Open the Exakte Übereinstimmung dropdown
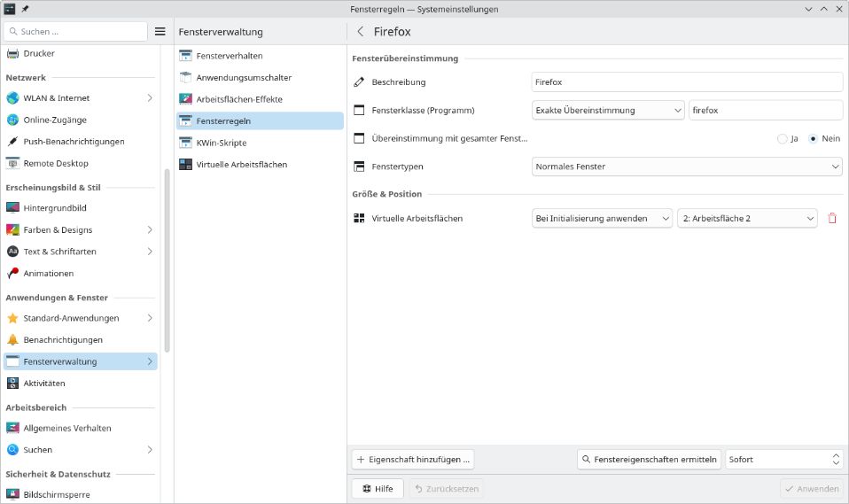Screen dimensions: 849x504 [x=608, y=110]
